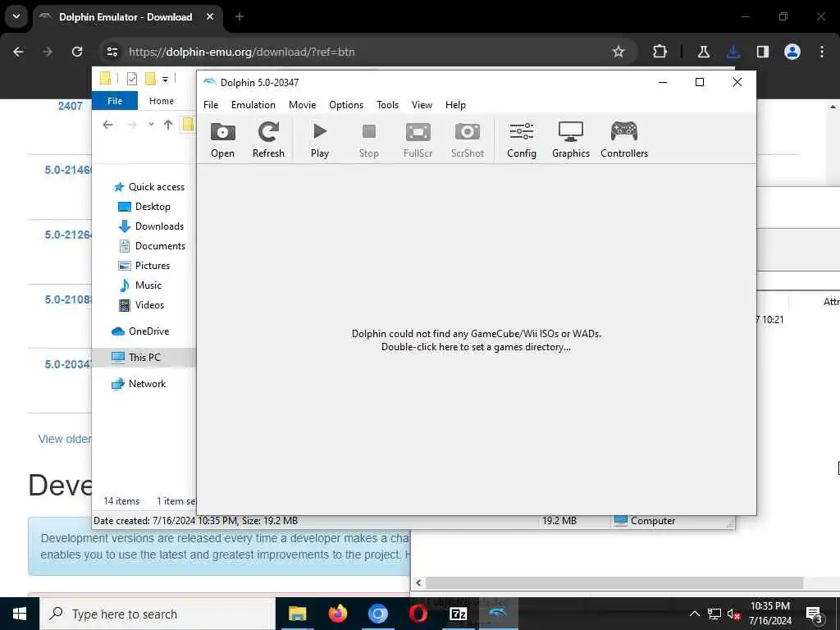Open the Windows Start menu
This screenshot has width=840, height=630.
(20, 614)
